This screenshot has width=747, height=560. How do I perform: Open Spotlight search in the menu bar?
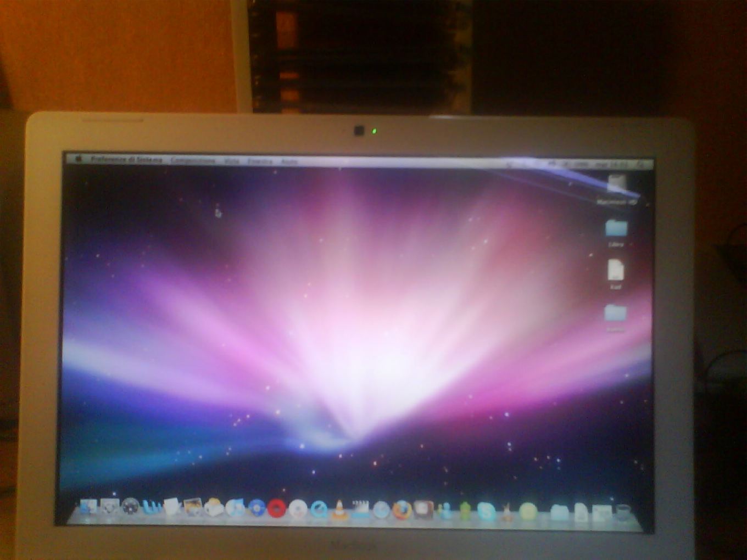pyautogui.click(x=641, y=164)
